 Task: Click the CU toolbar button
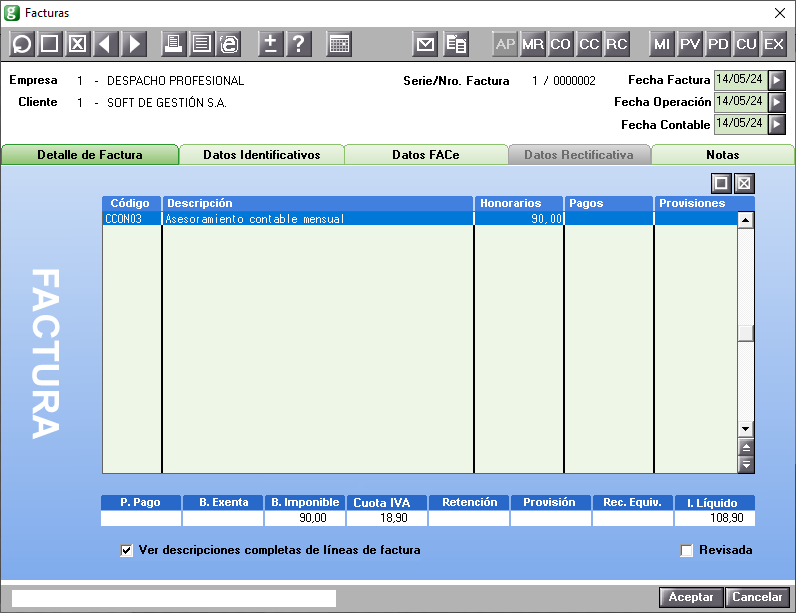(x=746, y=44)
